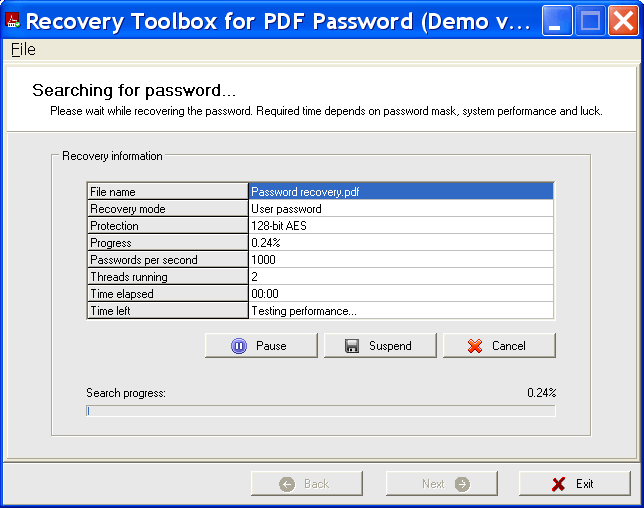Click the Exit button
This screenshot has height=508, width=644.
click(575, 484)
